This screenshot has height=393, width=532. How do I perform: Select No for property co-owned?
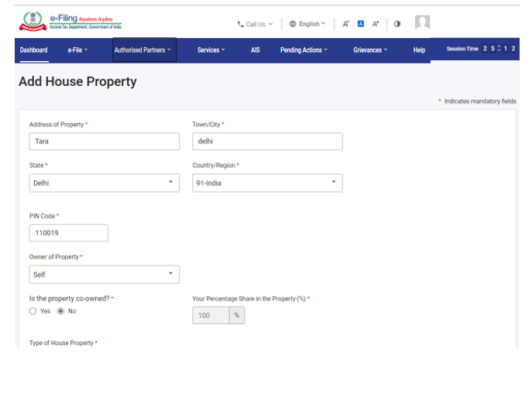[x=60, y=311]
